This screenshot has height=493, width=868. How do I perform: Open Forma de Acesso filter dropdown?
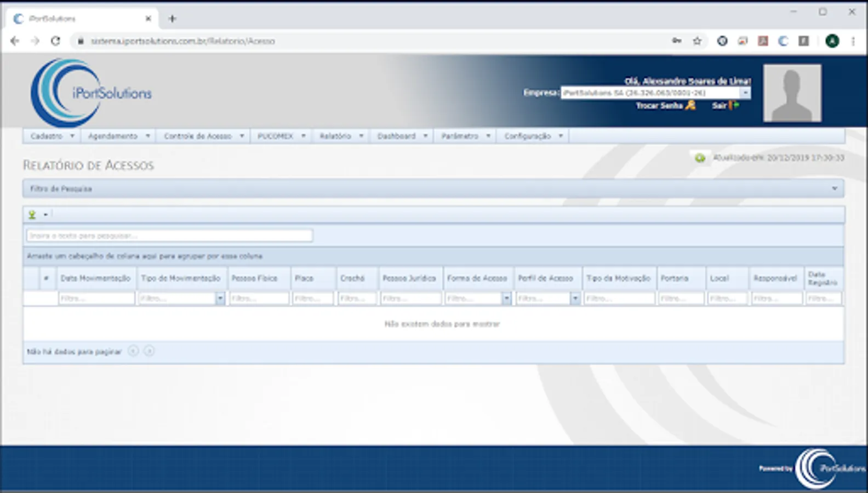click(507, 299)
